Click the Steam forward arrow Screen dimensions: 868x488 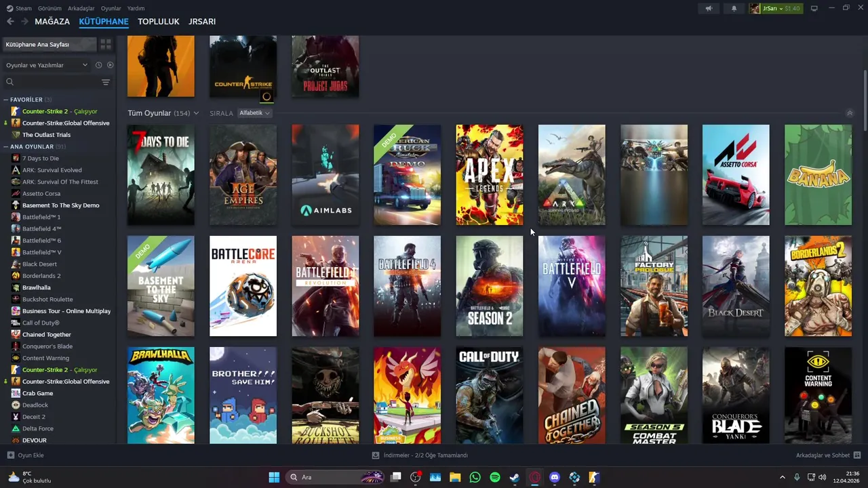[24, 22]
